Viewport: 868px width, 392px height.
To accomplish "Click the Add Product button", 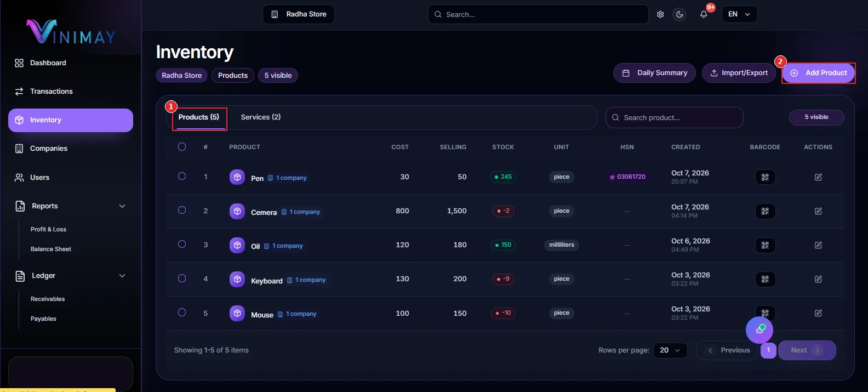I will (x=819, y=73).
